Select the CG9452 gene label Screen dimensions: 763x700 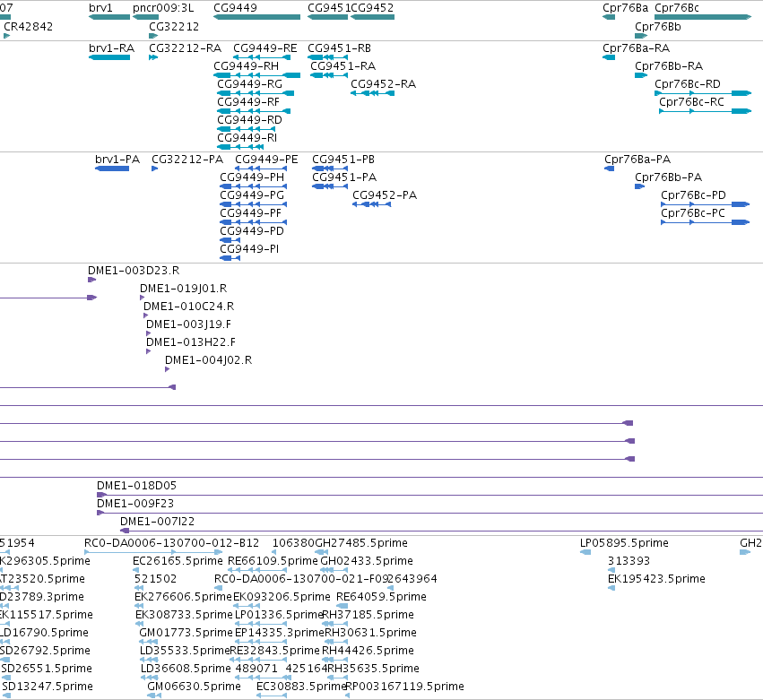click(372, 8)
